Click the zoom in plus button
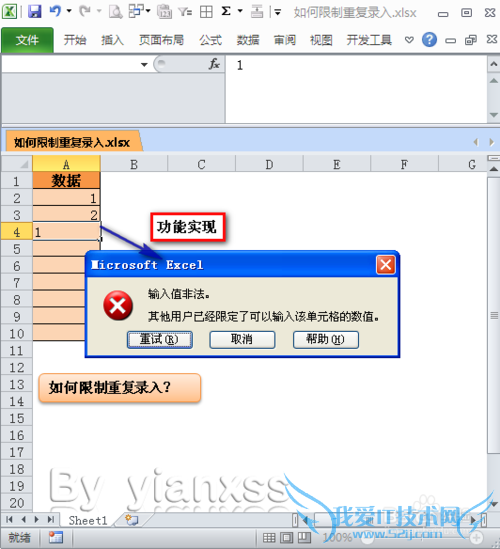500x549 pixels. 476,538
